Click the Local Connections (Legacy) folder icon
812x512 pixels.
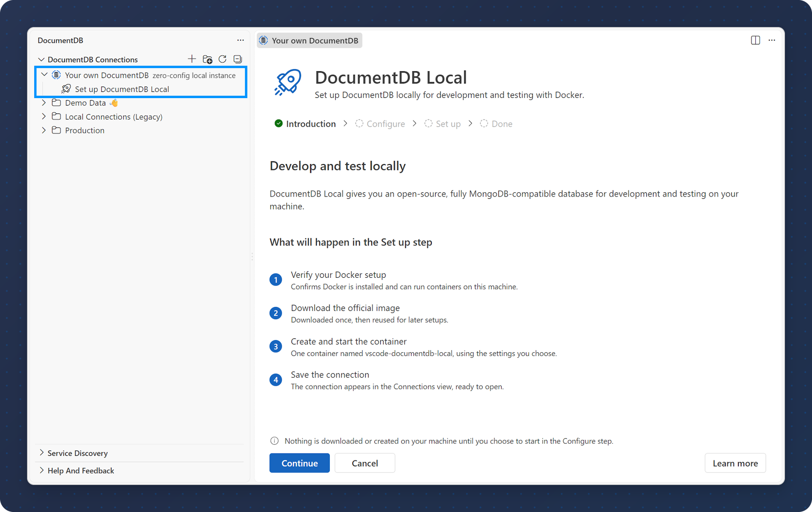click(56, 116)
